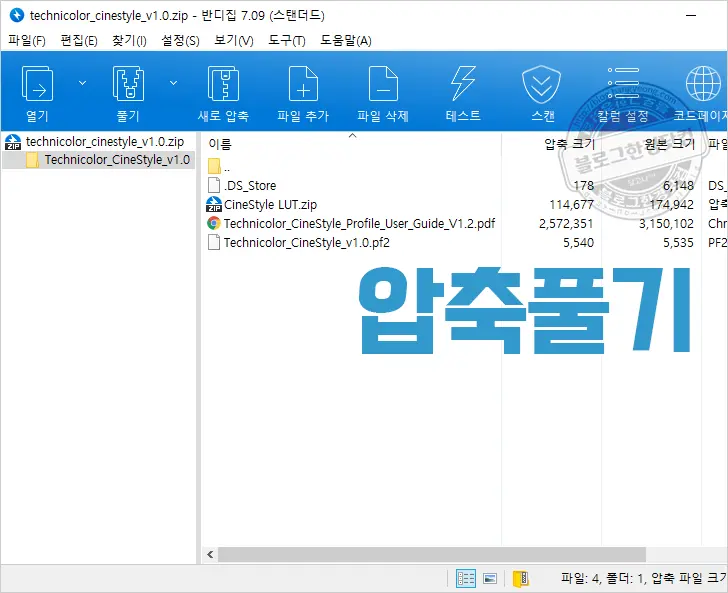Expand the dropdown arrow beside 풀기
The image size is (728, 593).
pos(173,83)
